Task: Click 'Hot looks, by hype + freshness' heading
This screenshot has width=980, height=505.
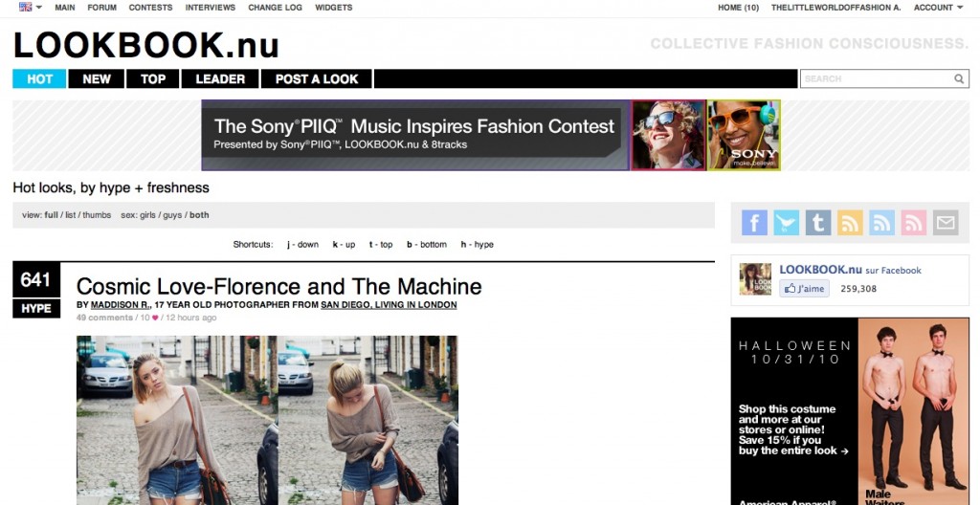Action: [x=111, y=187]
